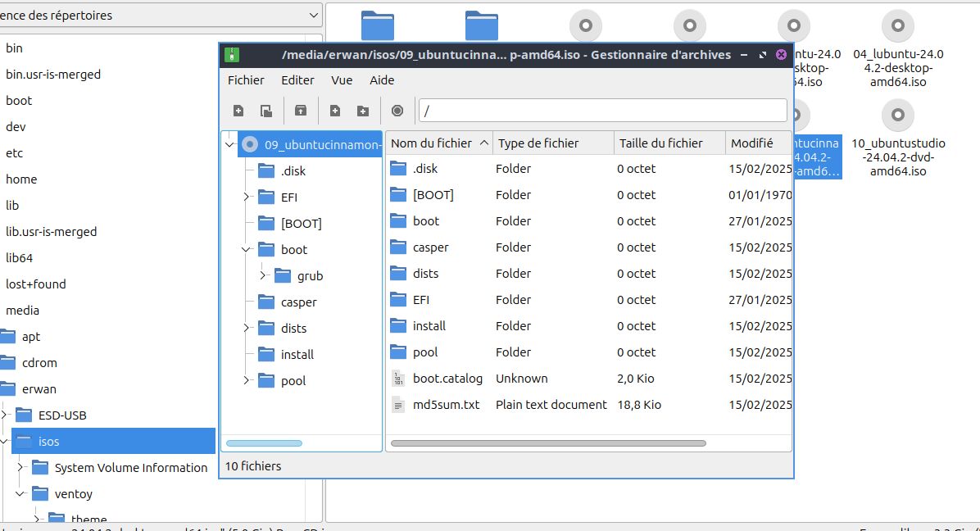The image size is (980, 531).
Task: Expand the EFI folder in the archive tree
Action: 246,197
